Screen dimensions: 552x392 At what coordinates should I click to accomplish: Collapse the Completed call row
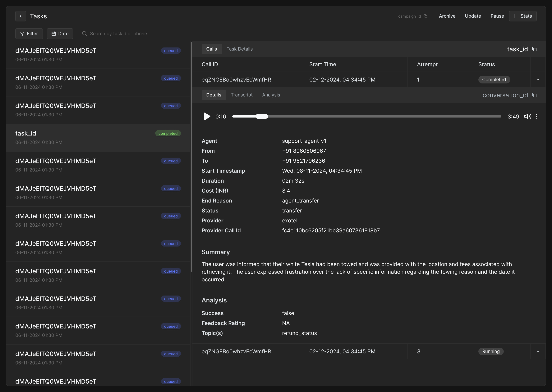coord(538,80)
